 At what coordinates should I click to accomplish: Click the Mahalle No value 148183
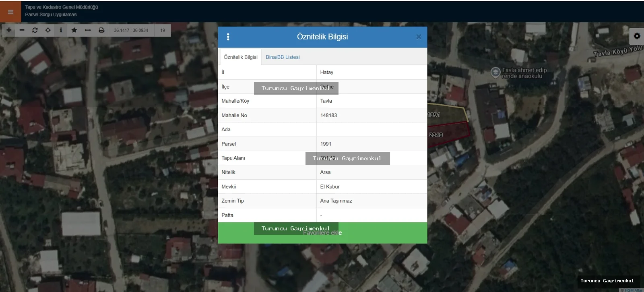[x=328, y=115]
